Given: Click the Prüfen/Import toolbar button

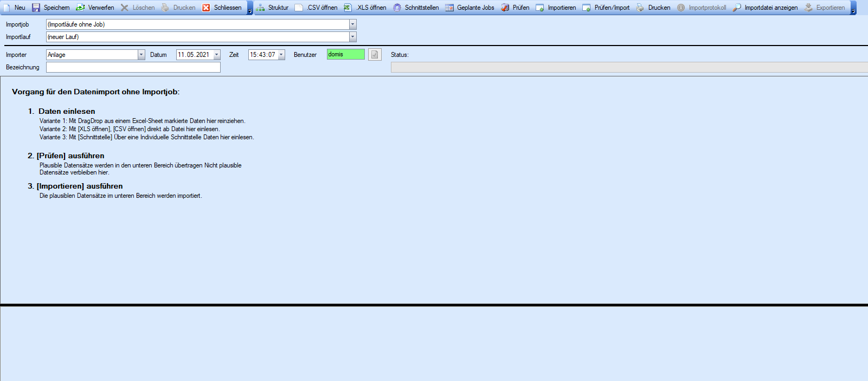Looking at the screenshot, I should (x=606, y=8).
